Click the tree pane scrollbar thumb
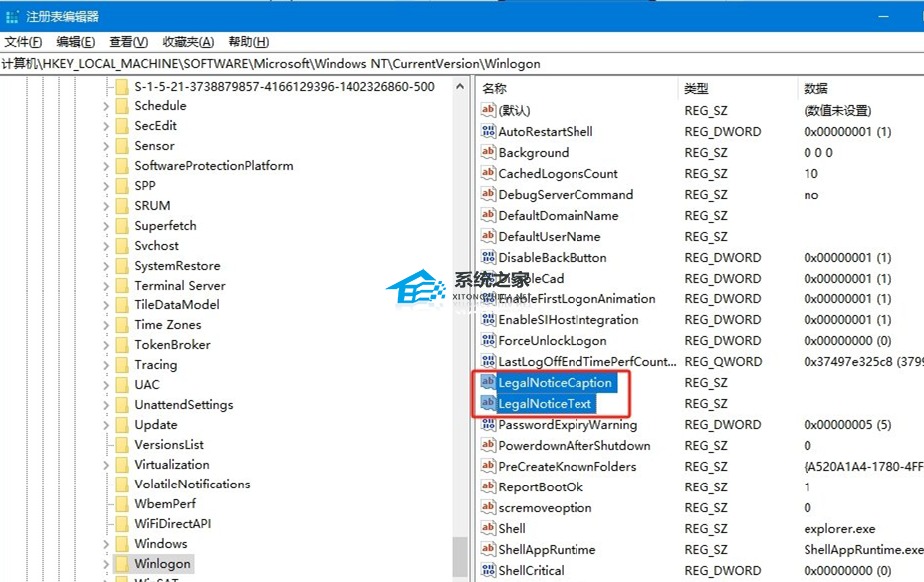The height and width of the screenshot is (582, 924). point(460,557)
